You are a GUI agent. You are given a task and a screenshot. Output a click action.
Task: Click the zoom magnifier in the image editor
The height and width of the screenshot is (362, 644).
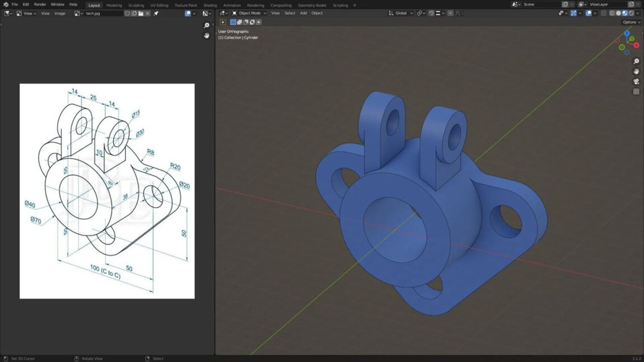point(207,26)
